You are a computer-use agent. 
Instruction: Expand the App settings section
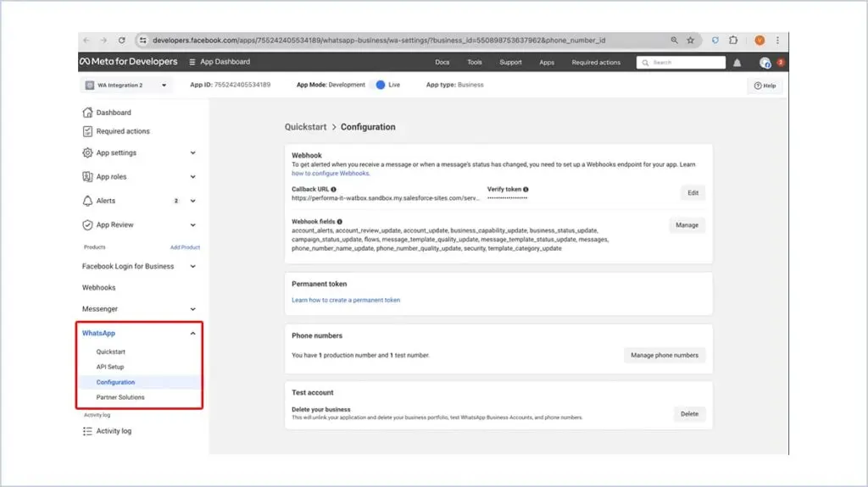point(192,152)
